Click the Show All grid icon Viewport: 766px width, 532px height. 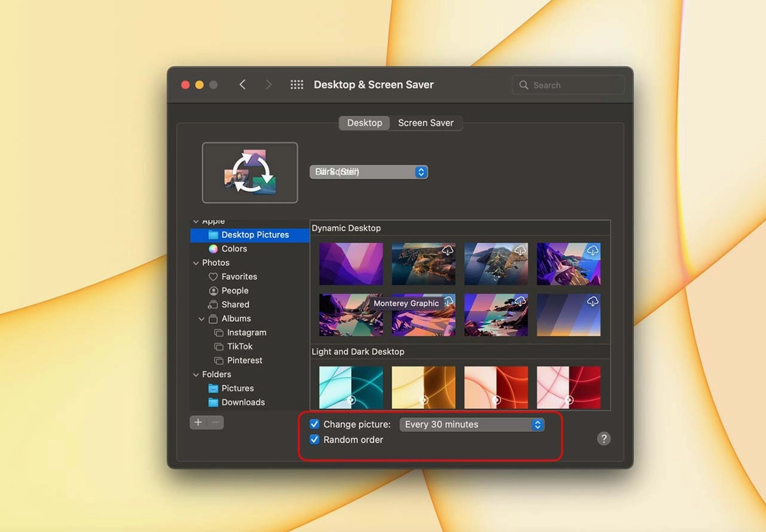[297, 85]
